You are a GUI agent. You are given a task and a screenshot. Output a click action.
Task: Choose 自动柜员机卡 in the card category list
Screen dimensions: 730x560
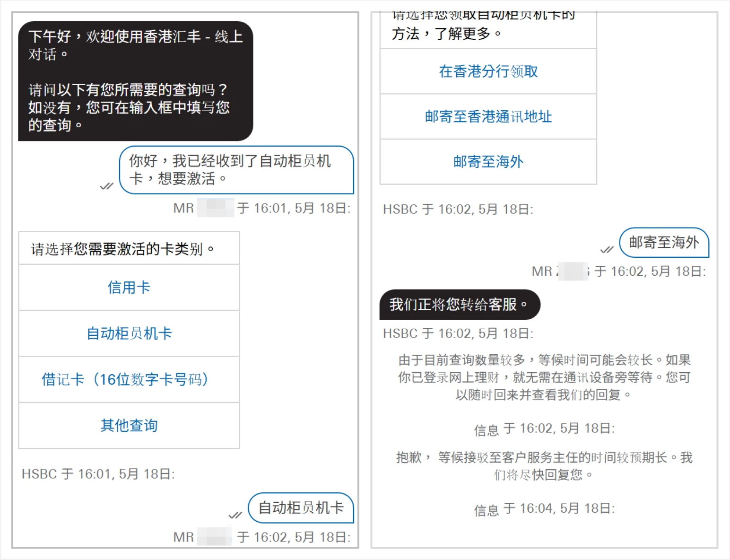point(129,333)
